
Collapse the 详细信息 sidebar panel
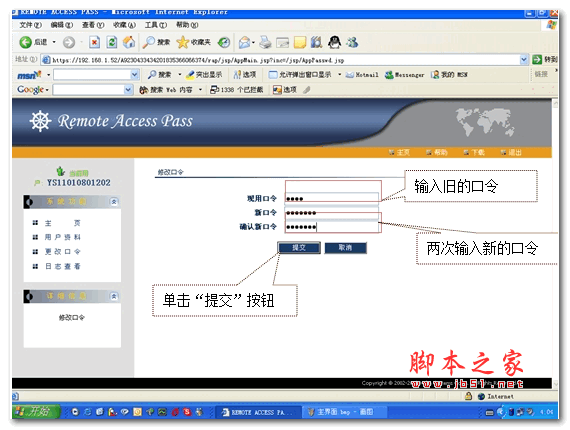point(114,296)
